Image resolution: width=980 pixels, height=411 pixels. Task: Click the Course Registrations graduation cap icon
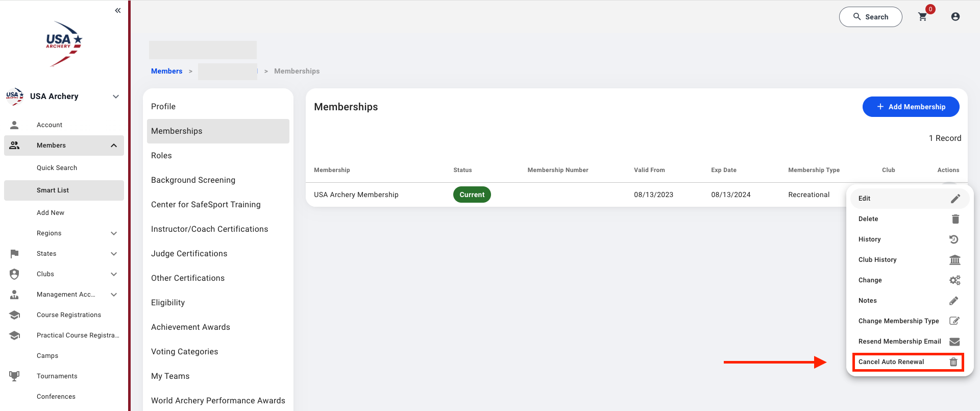click(14, 315)
